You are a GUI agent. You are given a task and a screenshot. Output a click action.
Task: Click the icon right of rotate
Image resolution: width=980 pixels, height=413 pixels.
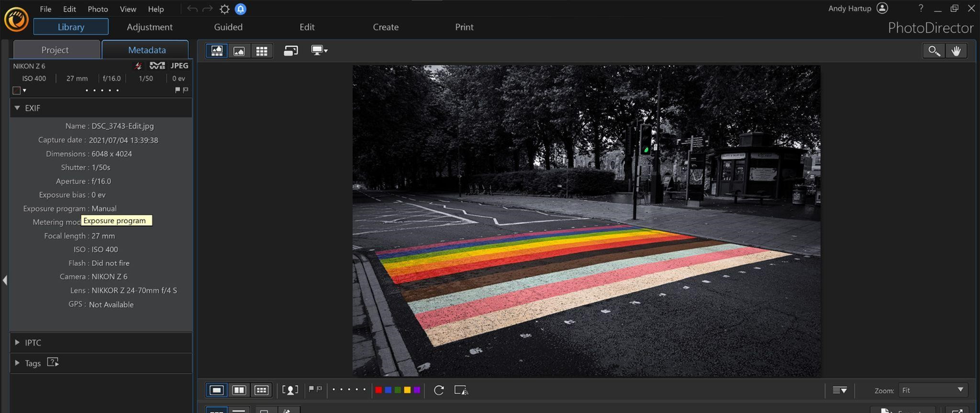coord(461,390)
